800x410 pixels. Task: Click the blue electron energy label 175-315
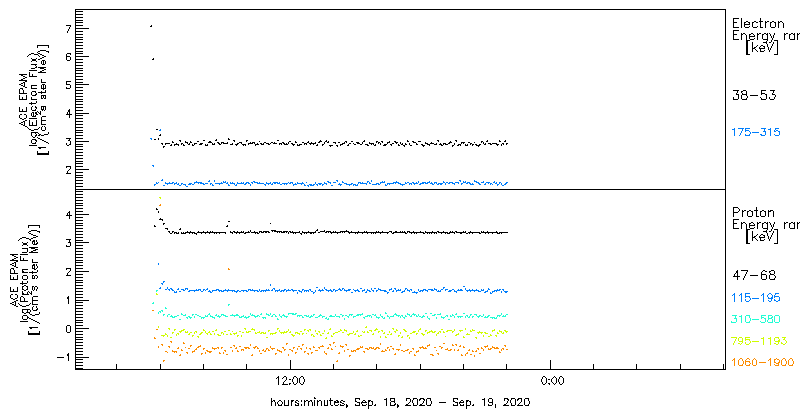point(756,132)
